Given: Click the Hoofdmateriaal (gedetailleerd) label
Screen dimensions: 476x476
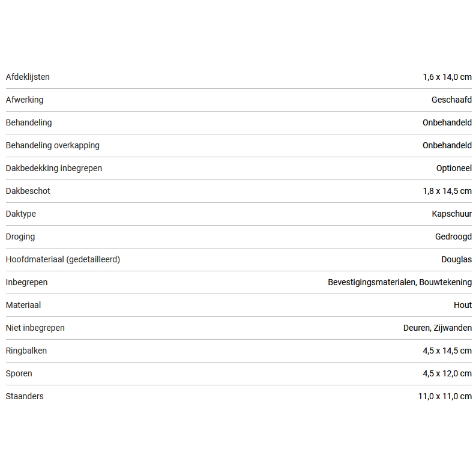Looking at the screenshot, I should coord(63,259).
